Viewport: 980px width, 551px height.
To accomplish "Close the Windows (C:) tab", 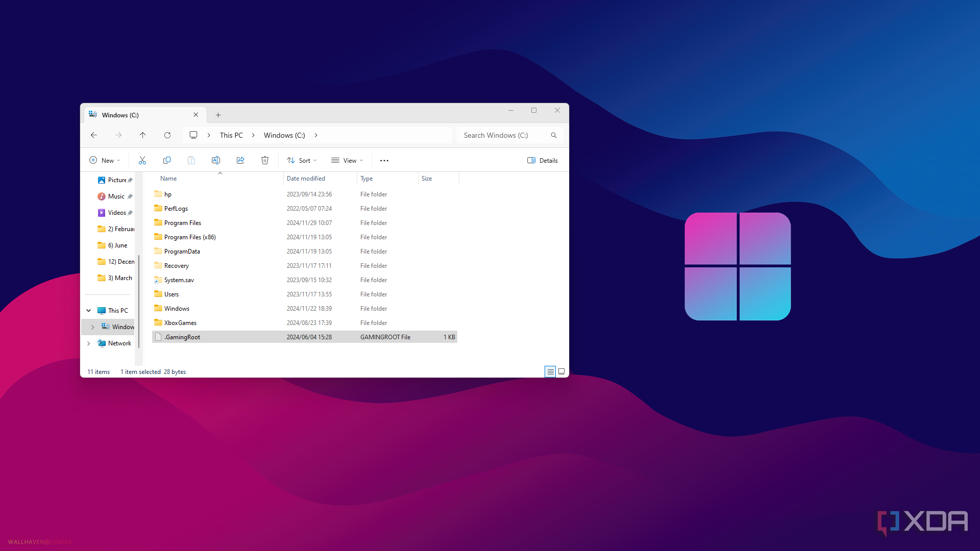I will tap(196, 115).
